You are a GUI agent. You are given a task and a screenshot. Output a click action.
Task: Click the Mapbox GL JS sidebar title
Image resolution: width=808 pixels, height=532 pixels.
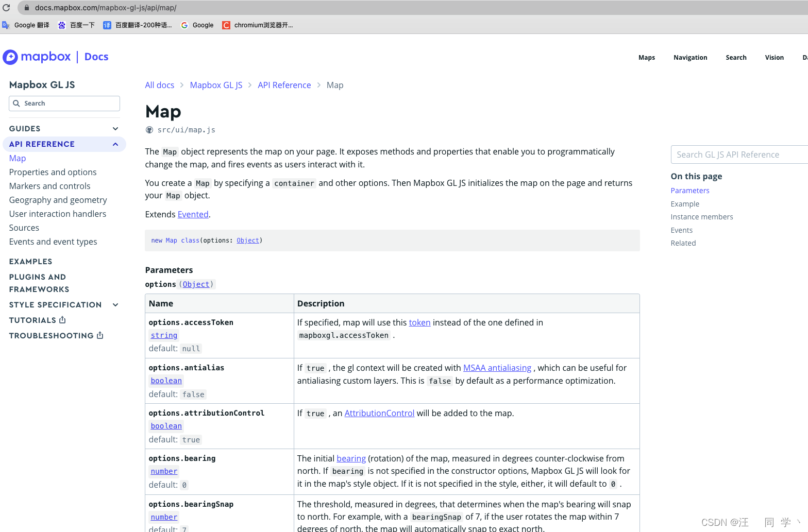(42, 84)
